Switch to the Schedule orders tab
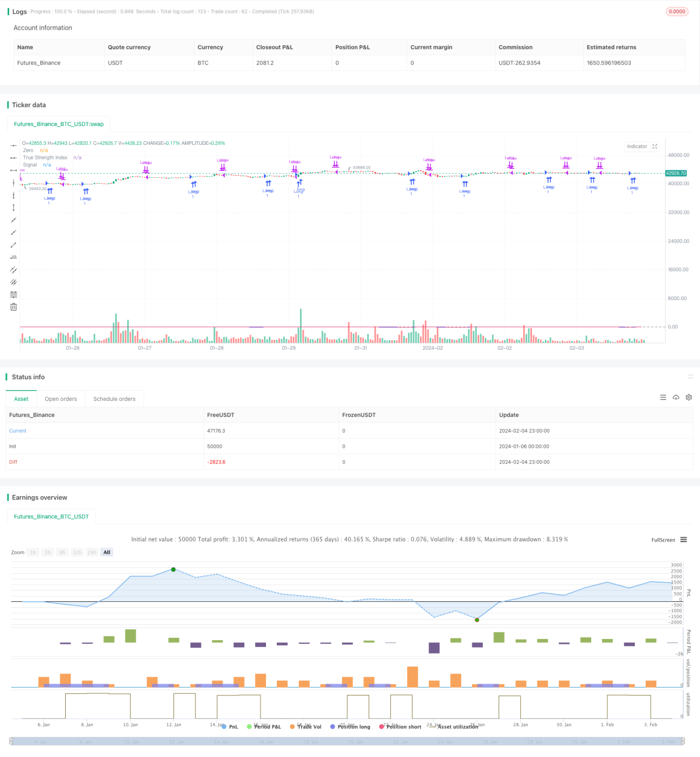This screenshot has height=757, width=700. pos(114,399)
